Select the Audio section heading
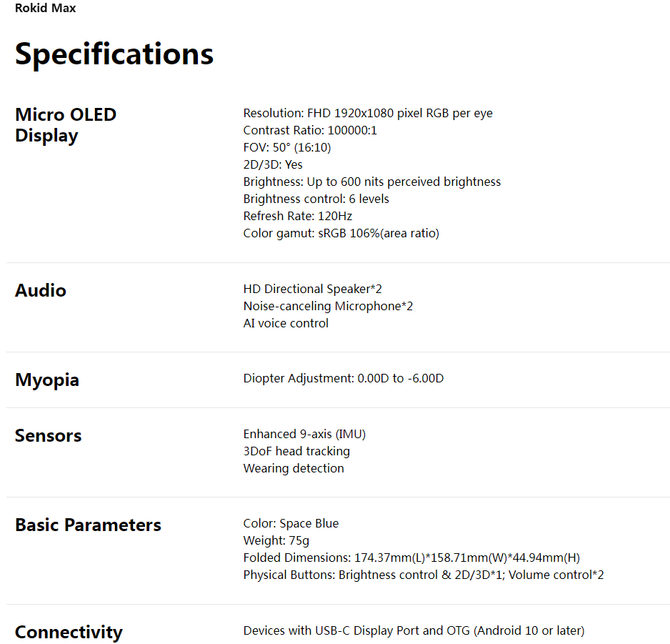The height and width of the screenshot is (644, 670). click(x=41, y=290)
